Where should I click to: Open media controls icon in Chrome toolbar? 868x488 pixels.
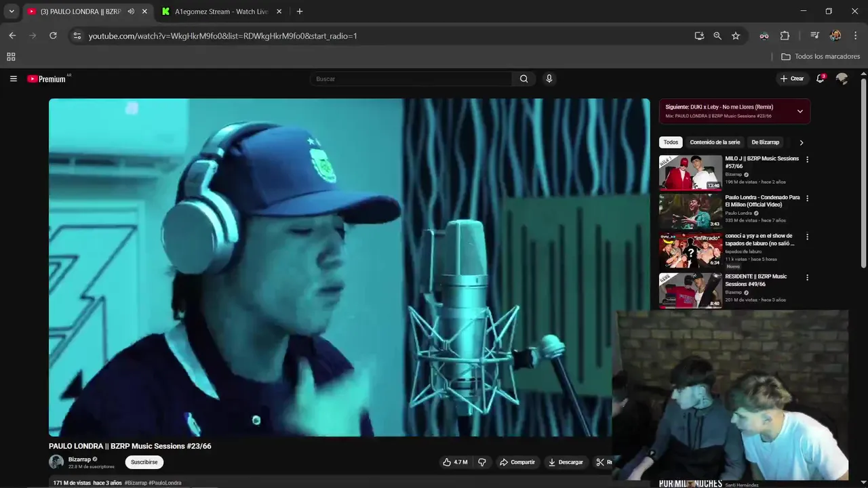pos(815,36)
